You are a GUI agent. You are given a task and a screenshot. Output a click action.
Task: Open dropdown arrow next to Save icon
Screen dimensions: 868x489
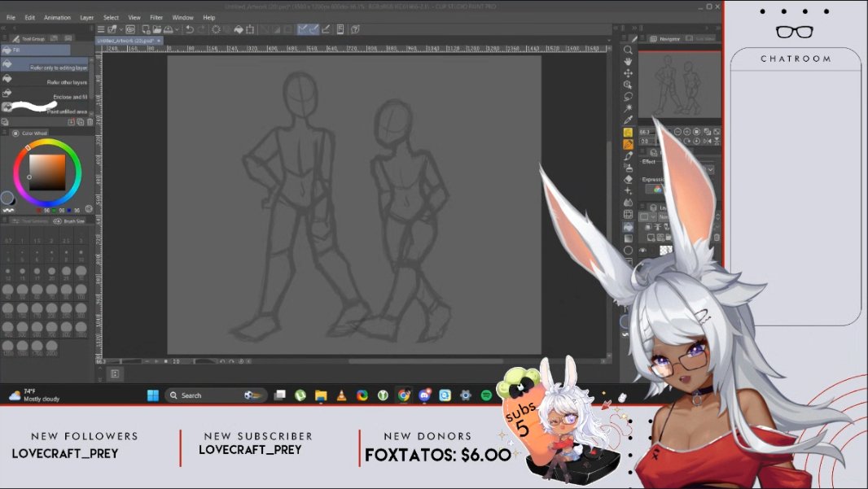pos(177,29)
